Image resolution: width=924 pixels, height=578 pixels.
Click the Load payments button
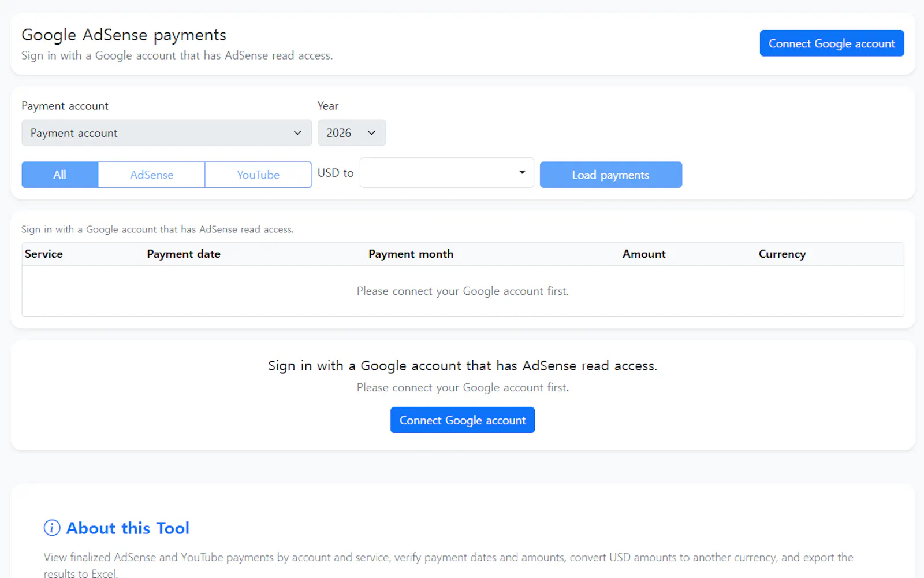(610, 175)
